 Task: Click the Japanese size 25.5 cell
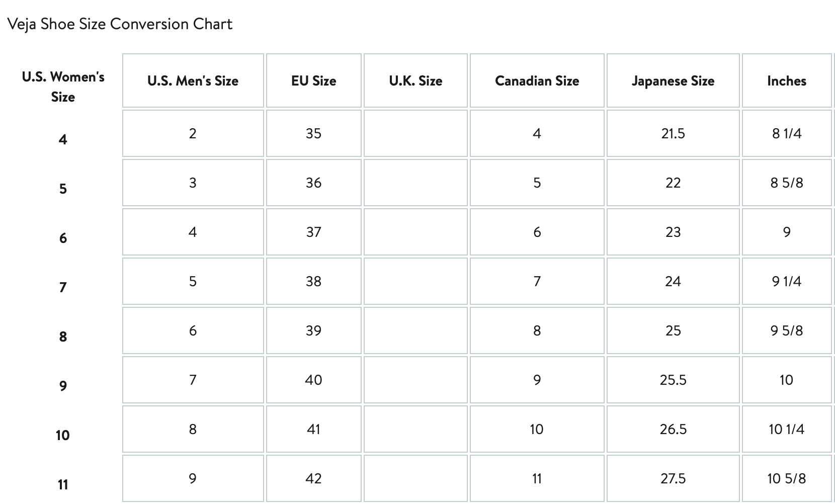[x=673, y=380]
